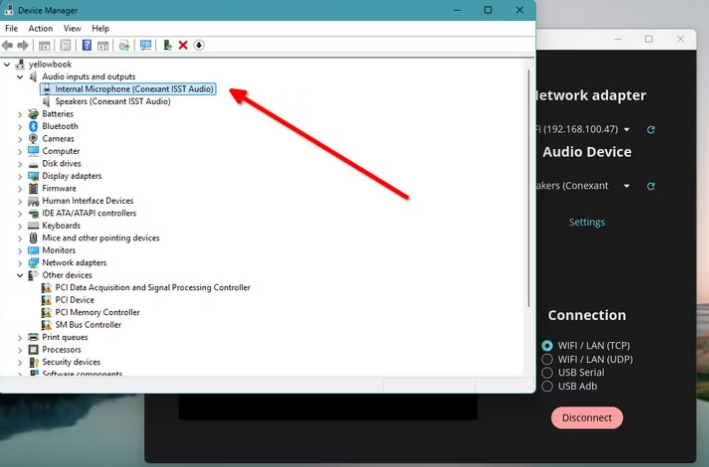This screenshot has height=467, width=709.
Task: Expand the Network adapters category
Action: coord(20,263)
